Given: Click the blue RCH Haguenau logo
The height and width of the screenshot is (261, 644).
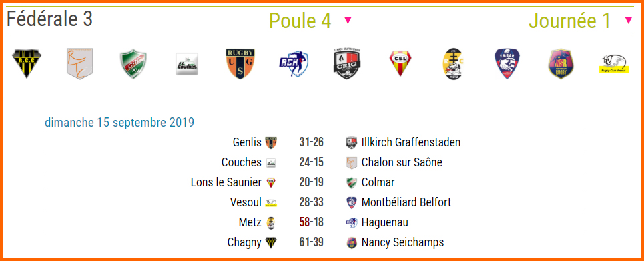Looking at the screenshot, I should click(x=294, y=64).
